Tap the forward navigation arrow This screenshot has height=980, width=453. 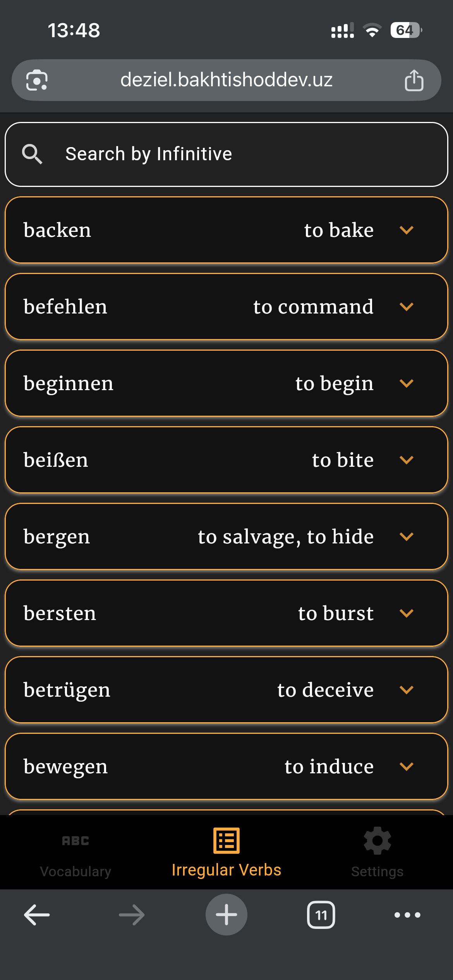pos(131,915)
